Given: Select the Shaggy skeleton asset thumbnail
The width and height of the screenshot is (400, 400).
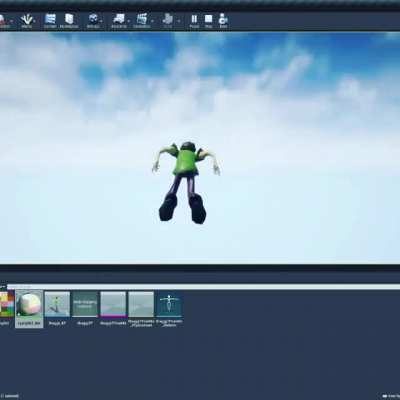Looking at the screenshot, I should click(169, 309).
